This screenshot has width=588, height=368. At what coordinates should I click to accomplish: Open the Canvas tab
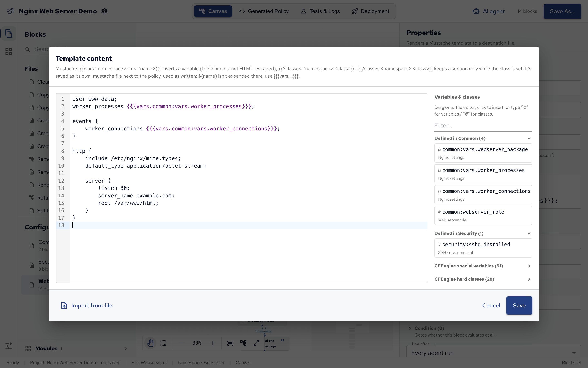pyautogui.click(x=213, y=11)
